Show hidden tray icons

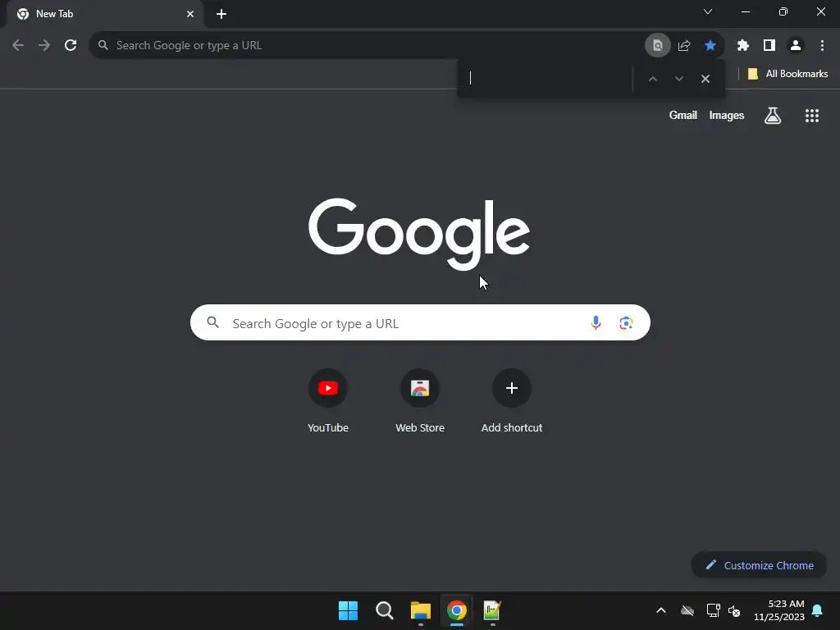coord(661,610)
